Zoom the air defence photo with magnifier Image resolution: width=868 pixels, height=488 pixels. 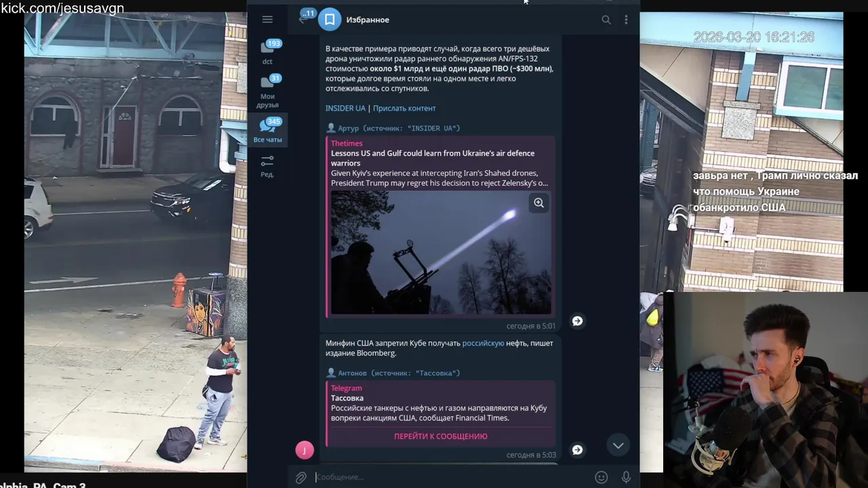click(x=538, y=203)
